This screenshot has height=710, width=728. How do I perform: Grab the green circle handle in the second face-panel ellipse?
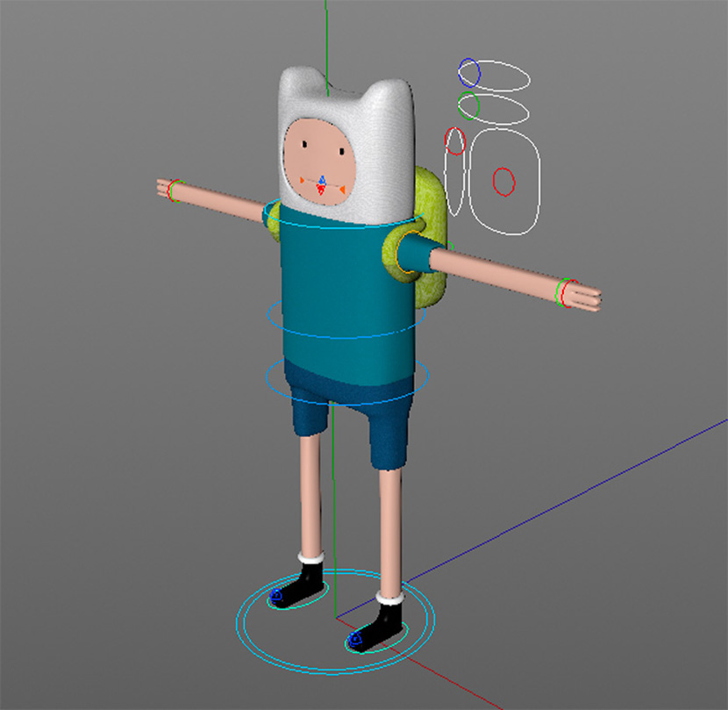coord(468,106)
